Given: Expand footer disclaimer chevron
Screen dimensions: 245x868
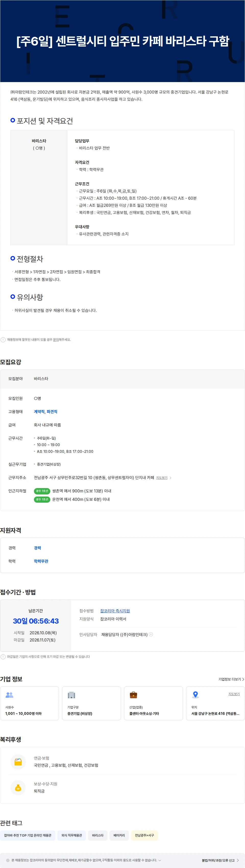Looking at the screenshot, I should [160, 860].
